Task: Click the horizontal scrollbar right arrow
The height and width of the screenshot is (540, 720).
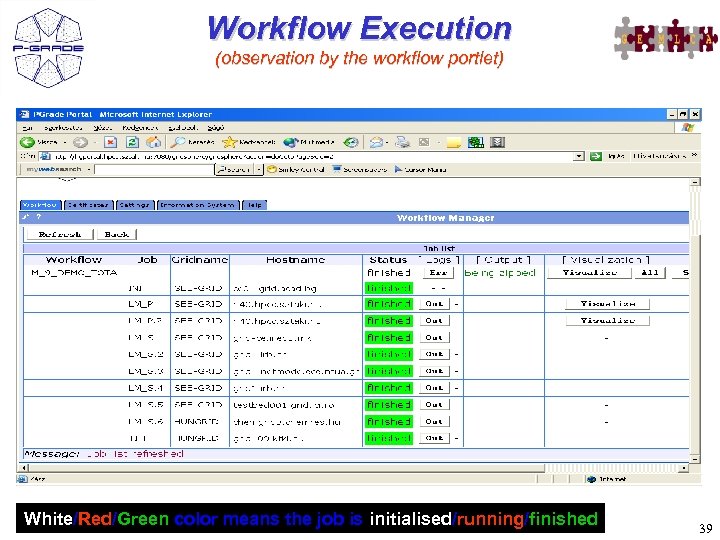Action: click(x=684, y=468)
